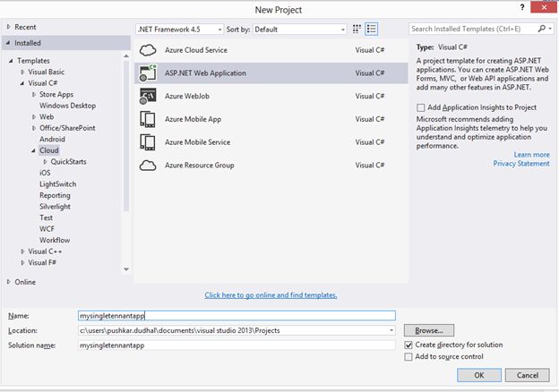Click here to go online and find templates
Image resolution: width=559 pixels, height=392 pixels.
pyautogui.click(x=271, y=294)
